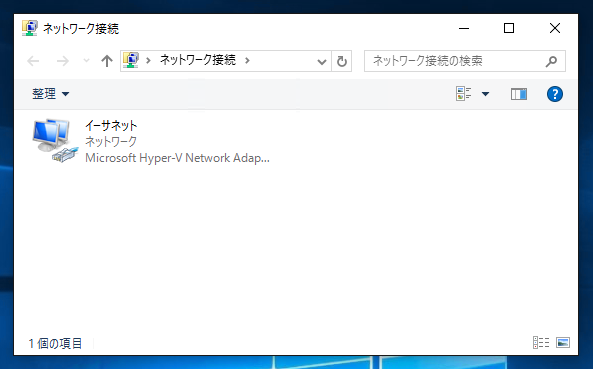This screenshot has width=593, height=369.
Task: Focus the ネットワーク接続の検索 search box
Action: point(465,61)
